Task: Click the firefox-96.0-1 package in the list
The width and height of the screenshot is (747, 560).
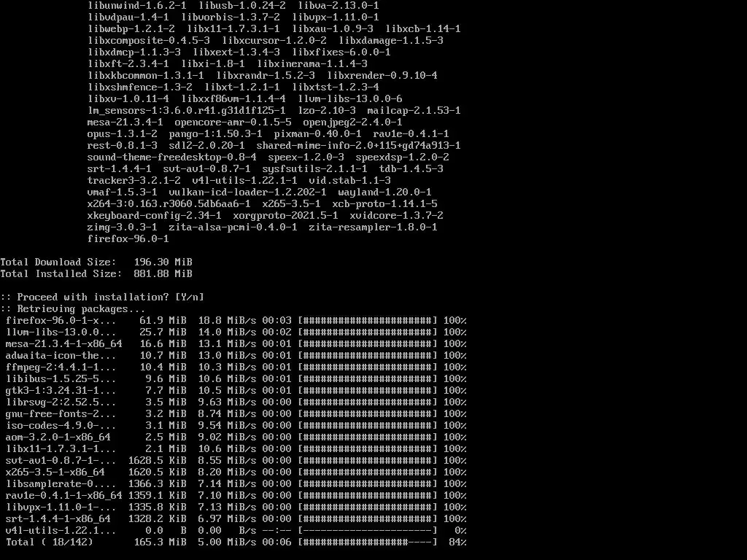Action: point(128,238)
